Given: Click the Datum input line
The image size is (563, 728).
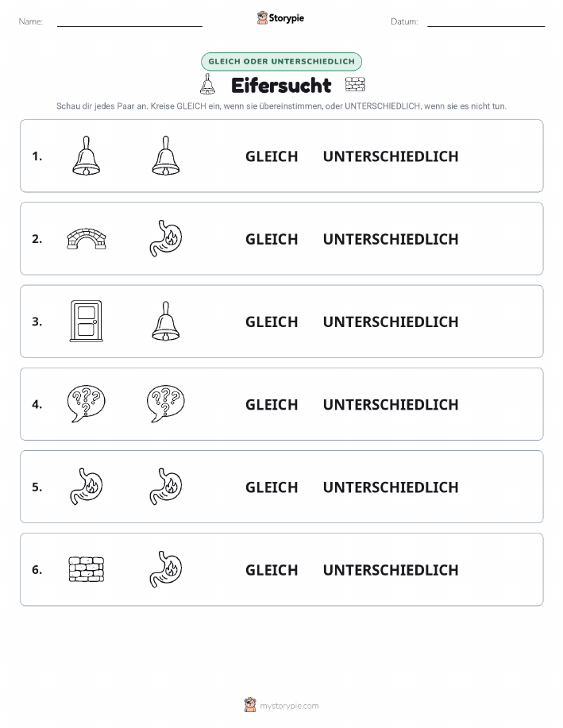Looking at the screenshot, I should click(x=486, y=22).
